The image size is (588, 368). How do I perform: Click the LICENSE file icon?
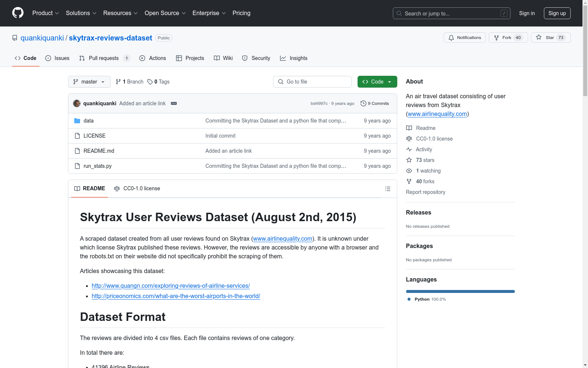77,136
